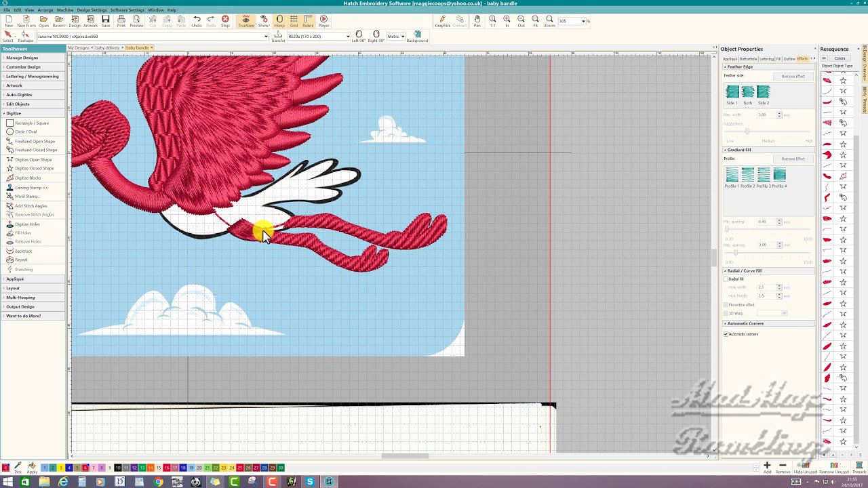Click Remove Effect for Feather Edge
Image resolution: width=868 pixels, height=488 pixels.
point(793,76)
